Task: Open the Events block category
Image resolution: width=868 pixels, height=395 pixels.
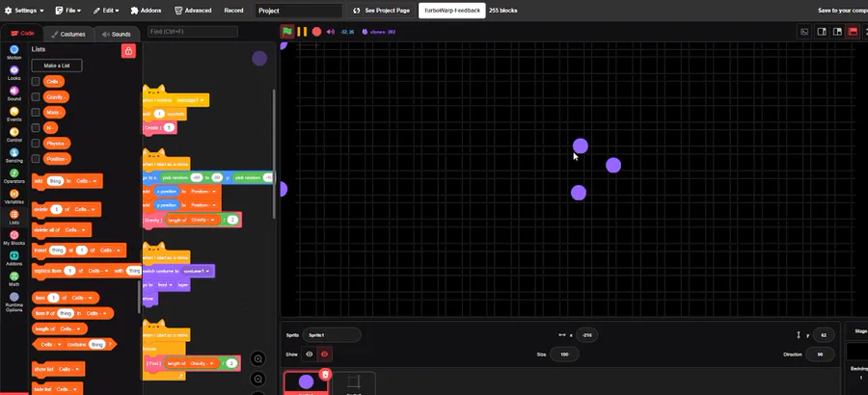Action: [14, 115]
